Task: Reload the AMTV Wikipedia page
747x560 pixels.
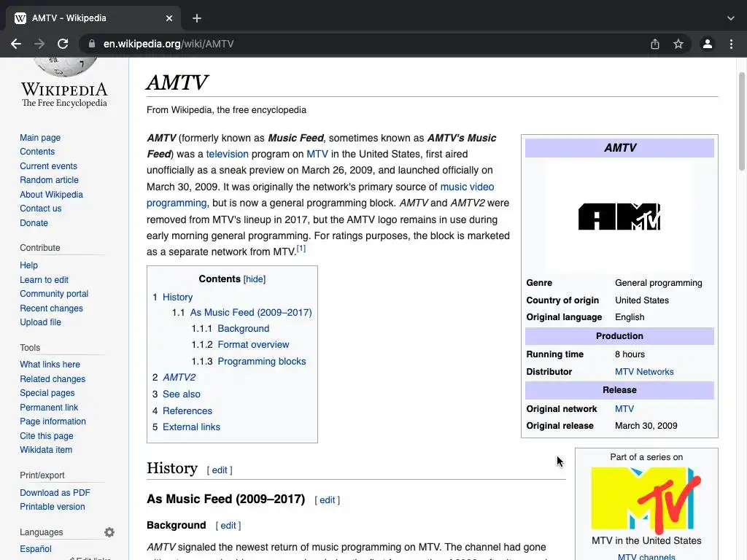Action: pyautogui.click(x=63, y=44)
